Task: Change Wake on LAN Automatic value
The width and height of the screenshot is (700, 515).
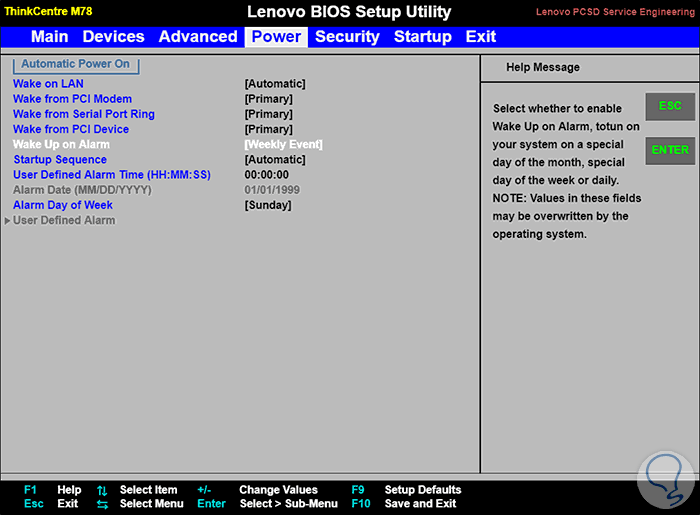Action: tap(275, 84)
